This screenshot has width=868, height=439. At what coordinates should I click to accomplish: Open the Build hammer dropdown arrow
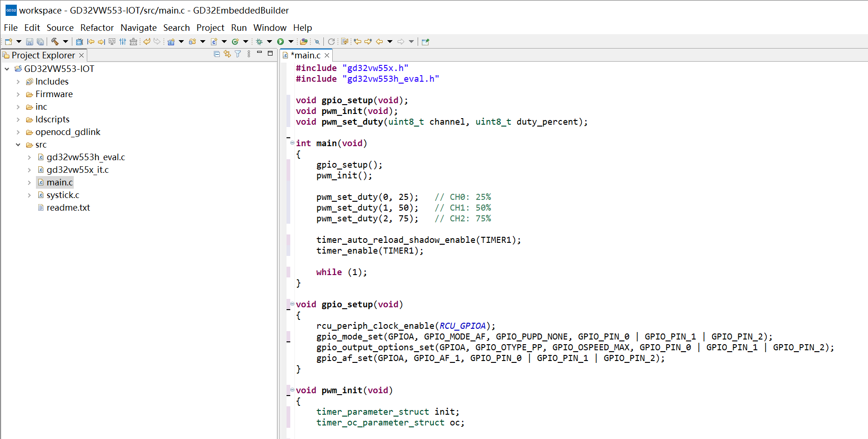65,42
